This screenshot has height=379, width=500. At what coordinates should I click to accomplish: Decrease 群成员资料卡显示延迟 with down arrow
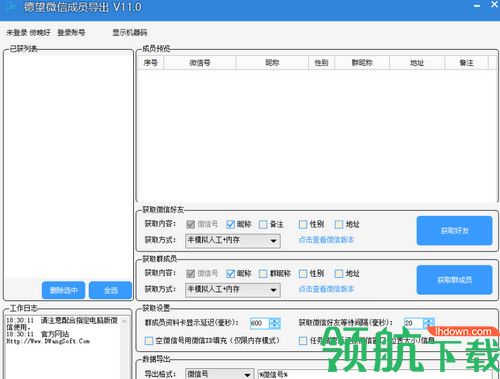pyautogui.click(x=275, y=326)
